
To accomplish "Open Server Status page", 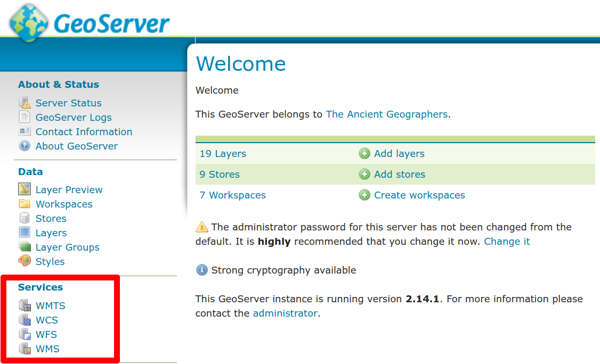I will 69,103.
